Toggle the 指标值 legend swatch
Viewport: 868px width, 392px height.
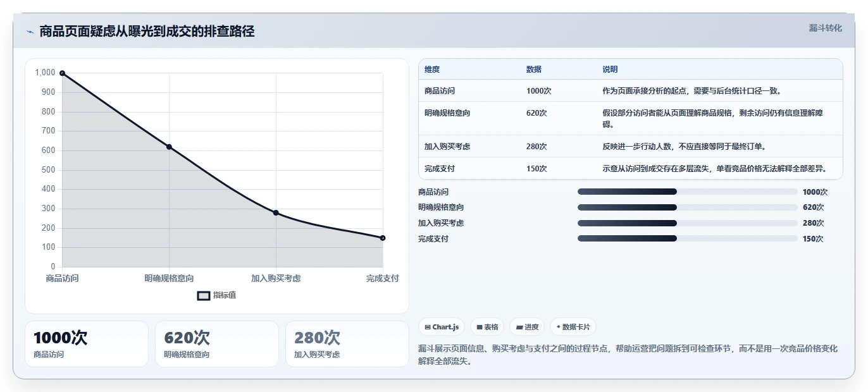[x=204, y=295]
